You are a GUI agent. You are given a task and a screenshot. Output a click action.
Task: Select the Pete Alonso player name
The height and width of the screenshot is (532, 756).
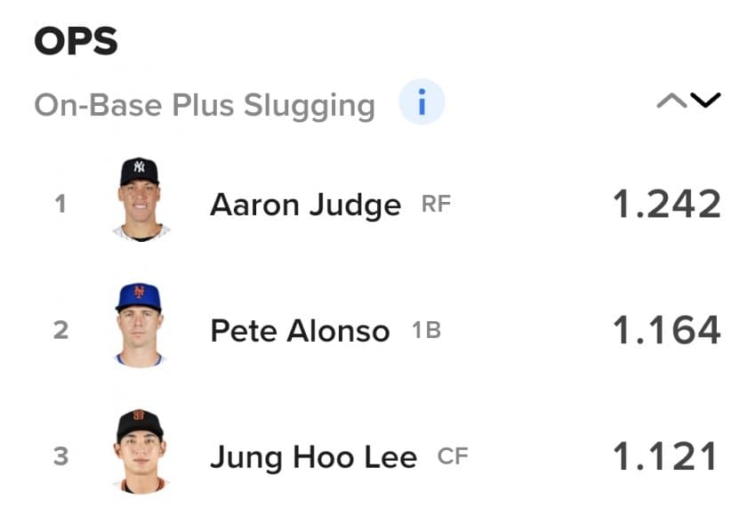point(300,332)
